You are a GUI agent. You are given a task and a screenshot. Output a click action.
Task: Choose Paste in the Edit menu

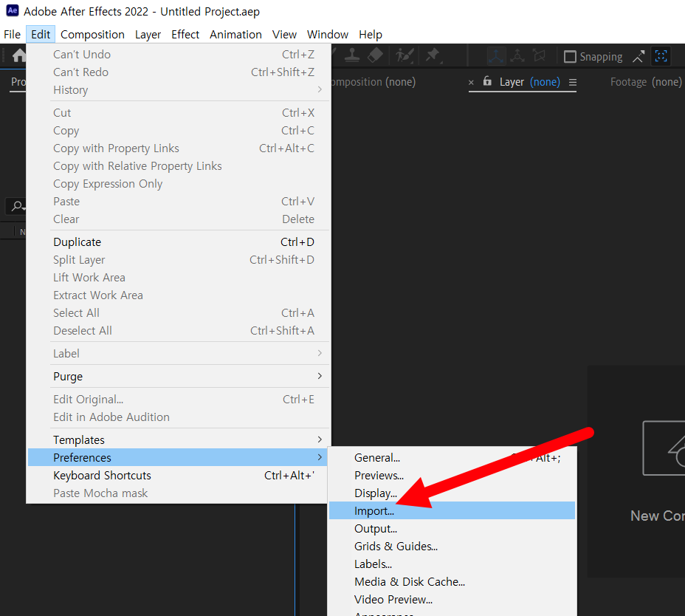(x=178, y=202)
